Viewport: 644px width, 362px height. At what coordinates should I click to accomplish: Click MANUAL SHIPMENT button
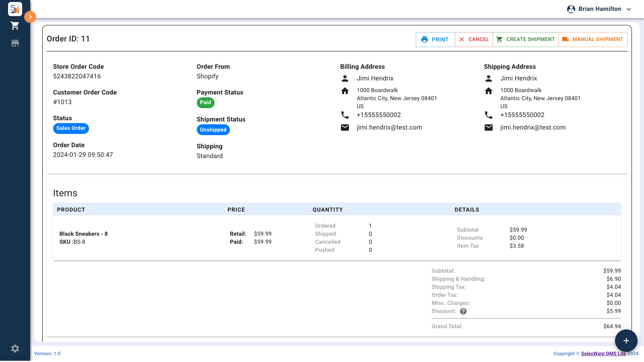point(593,39)
